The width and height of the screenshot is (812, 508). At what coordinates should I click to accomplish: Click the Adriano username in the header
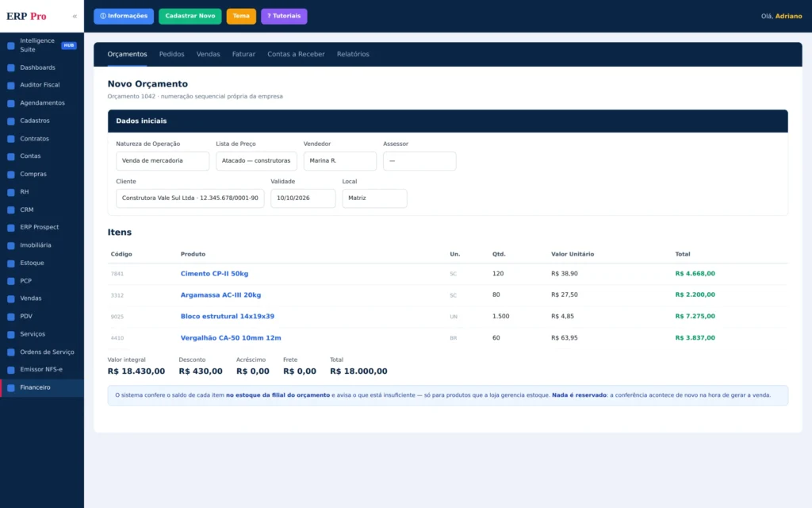coord(789,16)
